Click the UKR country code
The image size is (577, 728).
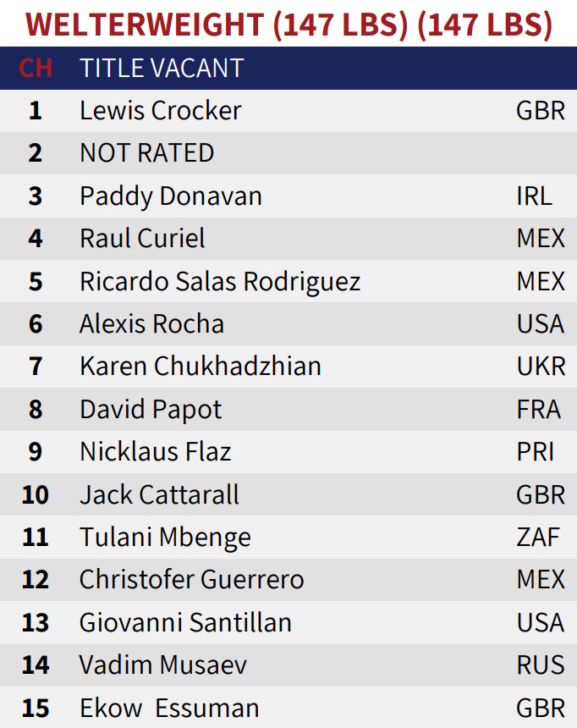(x=540, y=367)
